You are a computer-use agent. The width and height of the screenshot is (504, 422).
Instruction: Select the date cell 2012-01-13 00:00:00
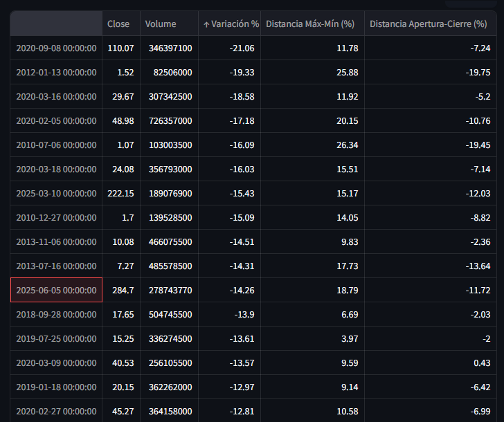pyautogui.click(x=56, y=72)
